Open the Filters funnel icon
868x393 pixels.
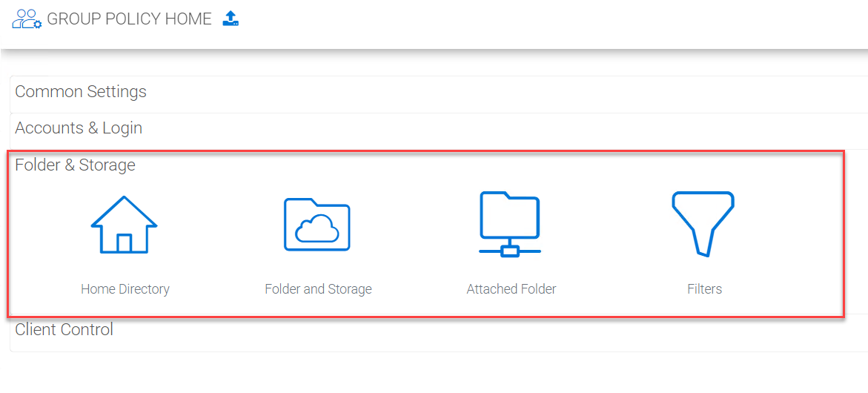(x=703, y=224)
